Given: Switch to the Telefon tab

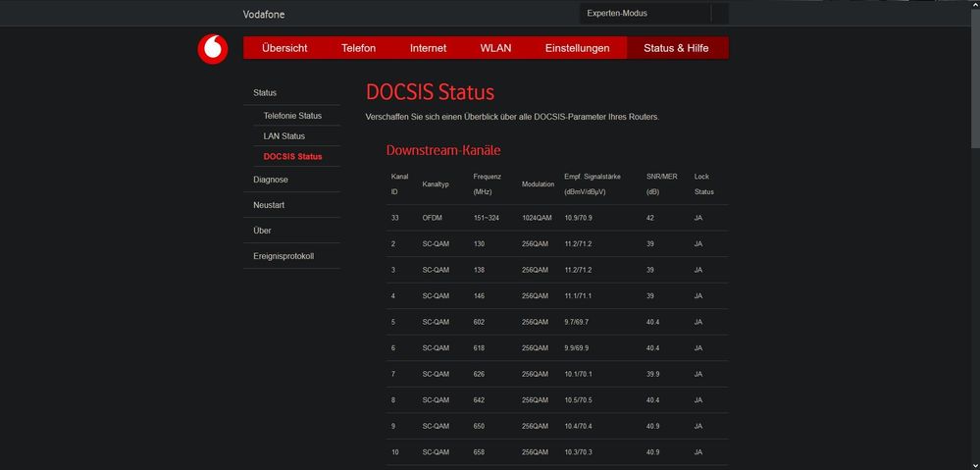Looking at the screenshot, I should coord(358,48).
